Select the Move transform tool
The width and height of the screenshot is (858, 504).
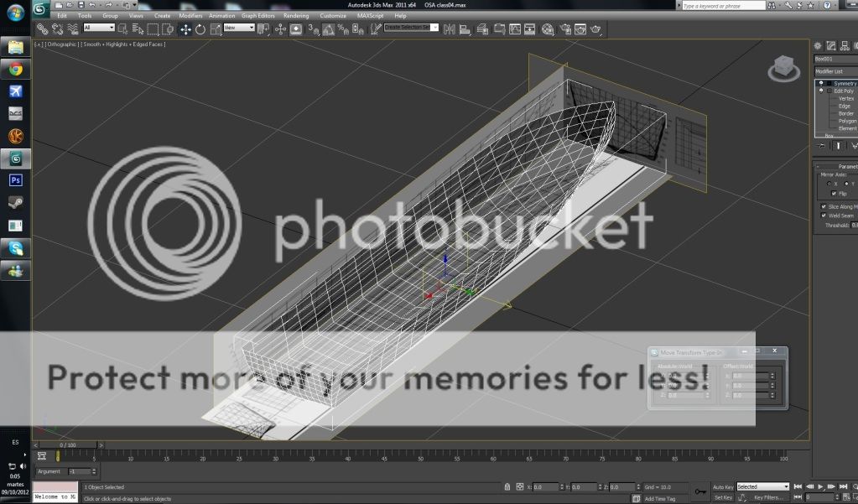185,29
